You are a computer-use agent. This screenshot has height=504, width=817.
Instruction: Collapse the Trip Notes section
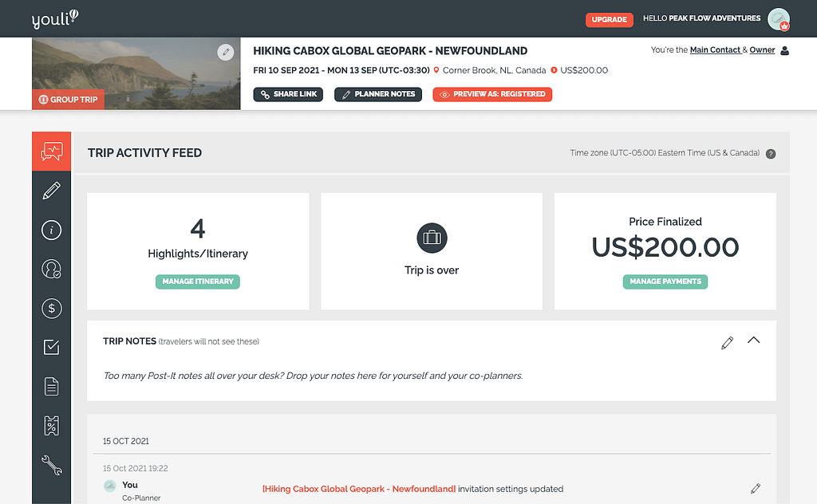point(753,341)
